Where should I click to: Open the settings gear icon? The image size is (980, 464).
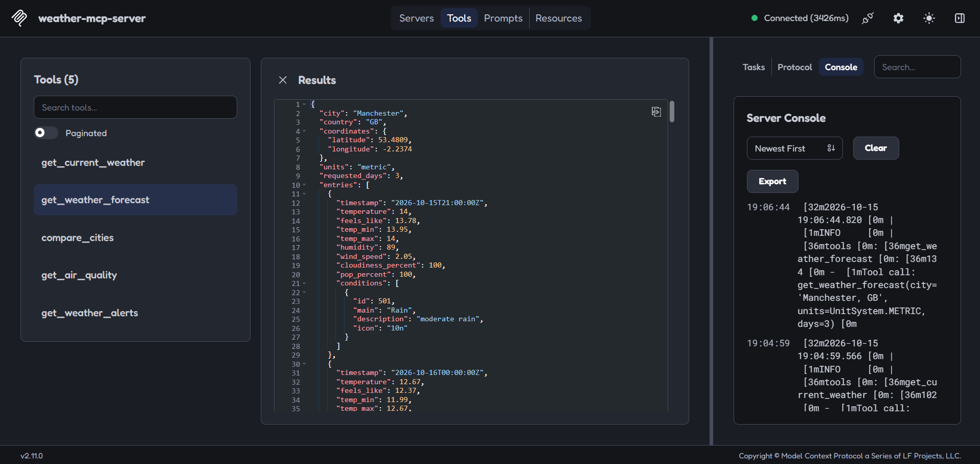pyautogui.click(x=898, y=18)
